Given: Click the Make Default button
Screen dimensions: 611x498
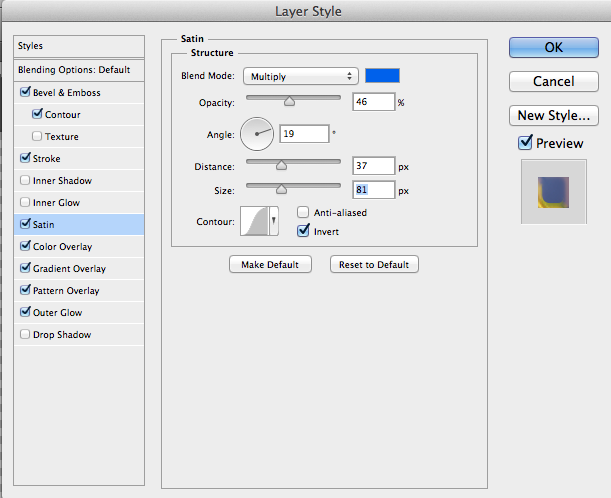Looking at the screenshot, I should point(270,265).
